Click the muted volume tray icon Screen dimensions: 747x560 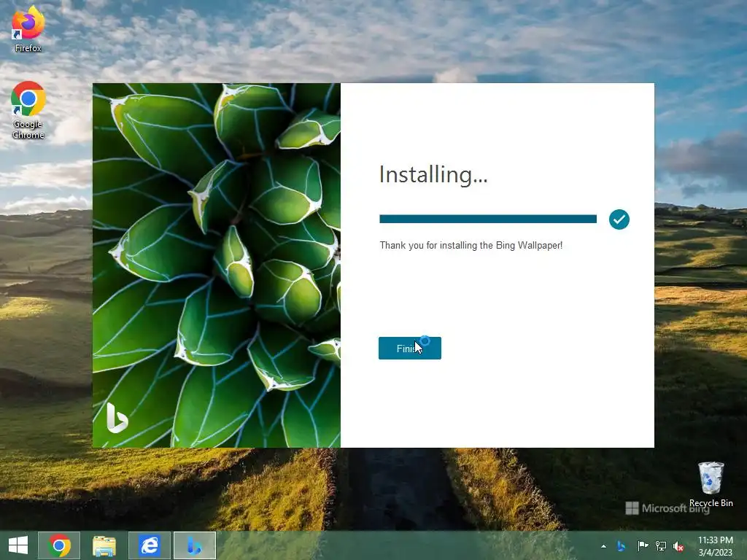[678, 546]
